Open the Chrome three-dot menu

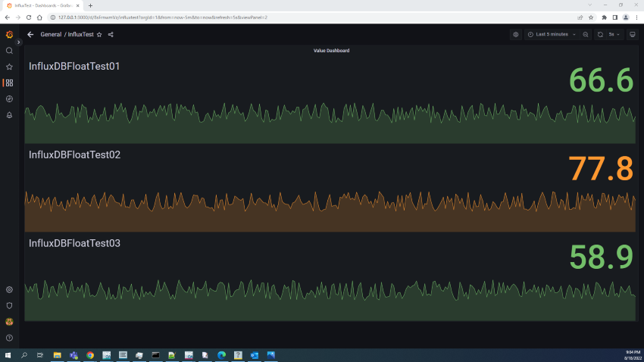636,17
